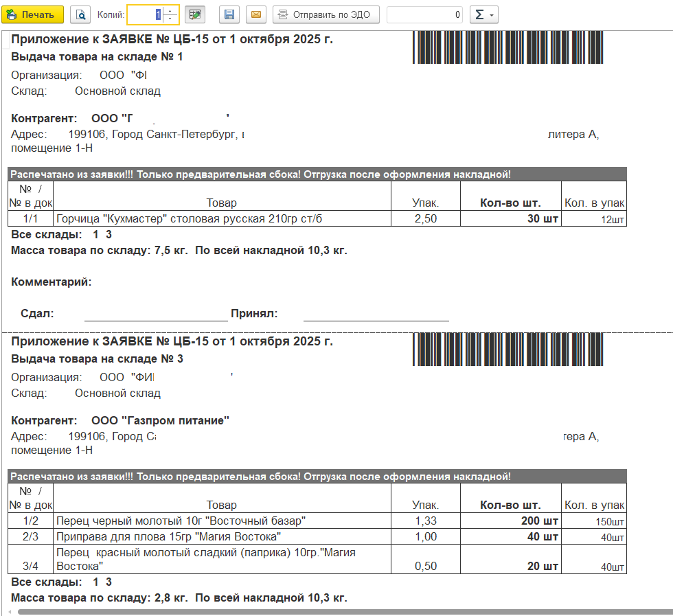The width and height of the screenshot is (673, 616).
Task: Select cell Перец красный молотый сладкий (паприка)
Action: pos(222,559)
